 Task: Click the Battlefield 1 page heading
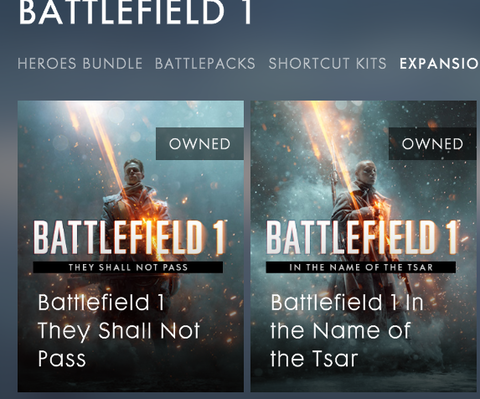coord(136,13)
